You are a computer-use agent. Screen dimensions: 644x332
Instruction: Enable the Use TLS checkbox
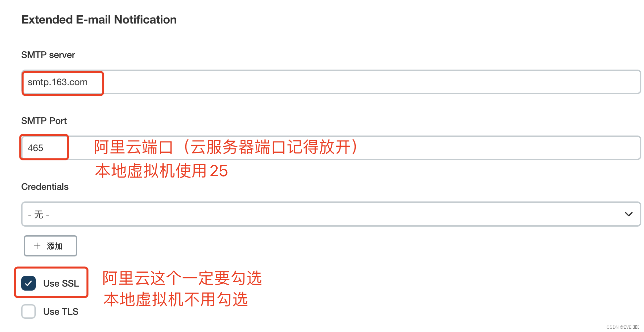(x=28, y=311)
